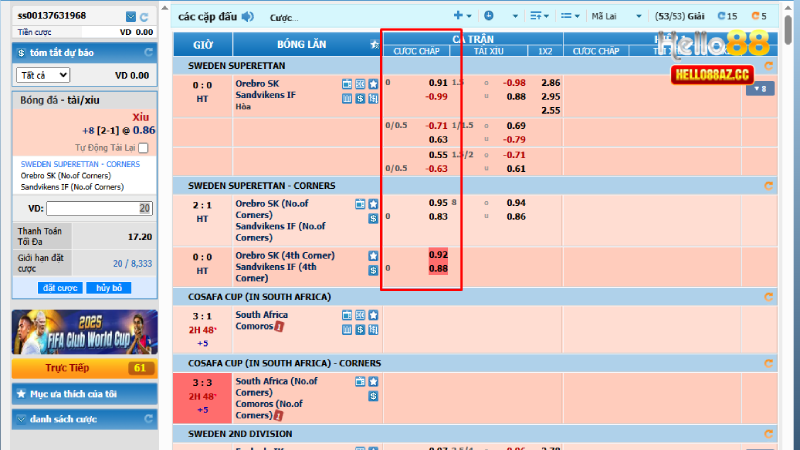The height and width of the screenshot is (450, 800).
Task: Click the đặt cược button
Action: coord(60,287)
